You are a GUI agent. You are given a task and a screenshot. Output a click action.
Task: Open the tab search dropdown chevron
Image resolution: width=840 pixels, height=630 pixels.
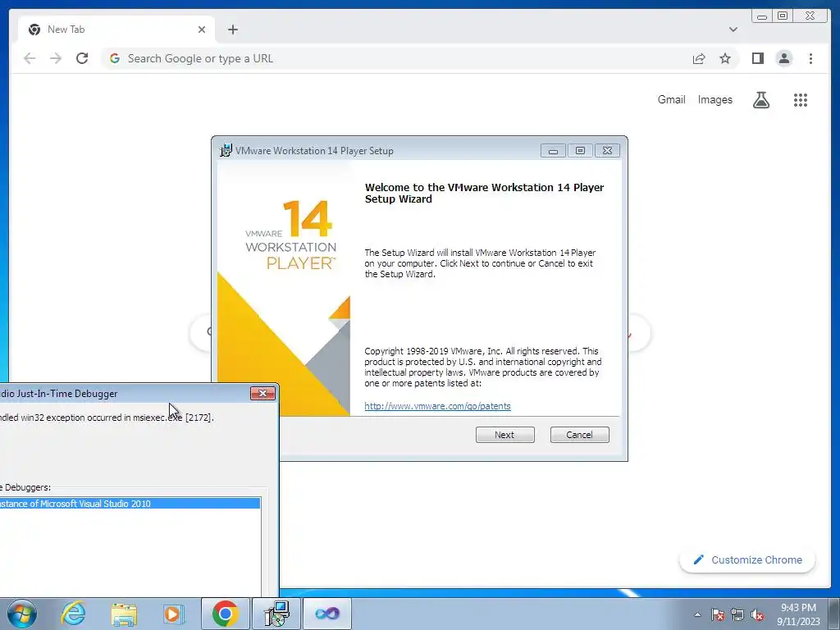coord(733,30)
